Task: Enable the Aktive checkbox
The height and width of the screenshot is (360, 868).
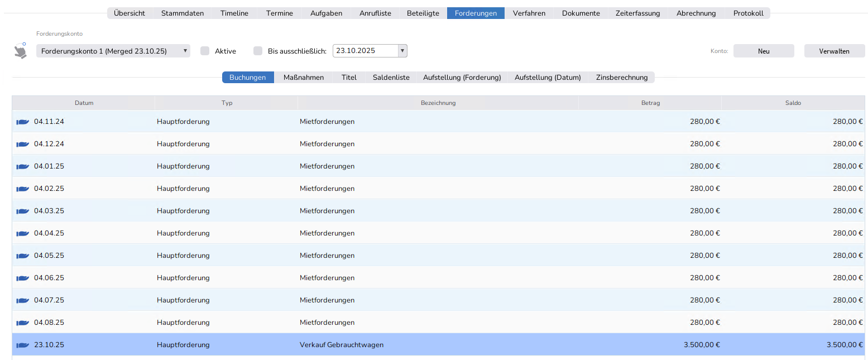Action: 205,51
